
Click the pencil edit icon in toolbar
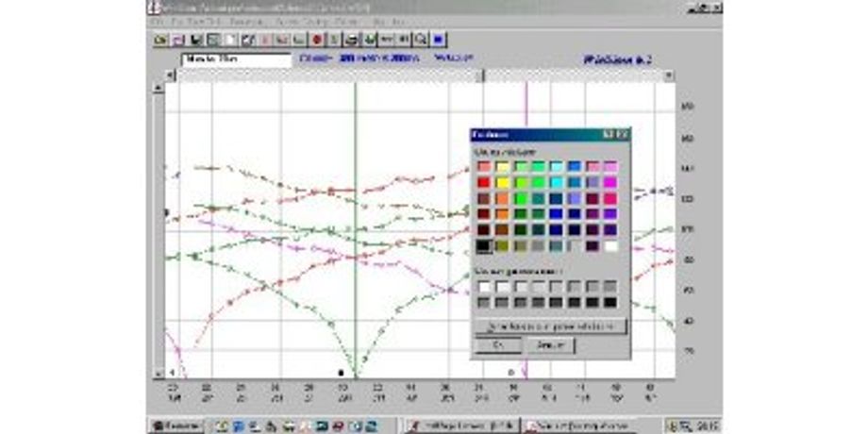coord(248,40)
